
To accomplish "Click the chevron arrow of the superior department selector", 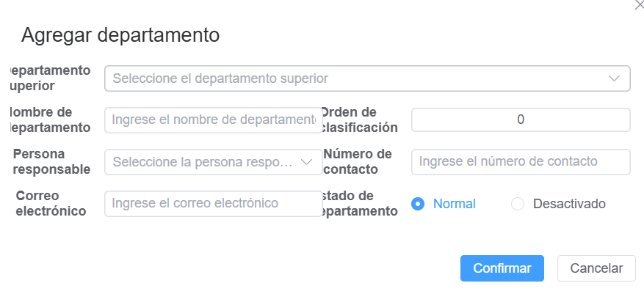I will point(615,78).
